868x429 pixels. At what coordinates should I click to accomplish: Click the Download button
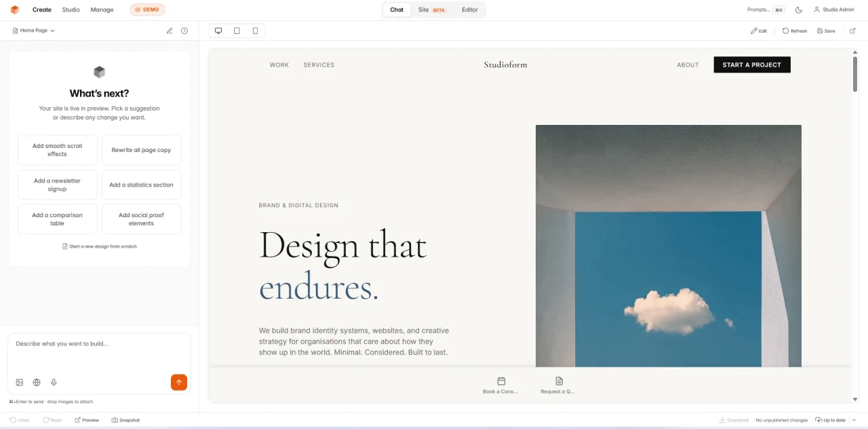[734, 420]
